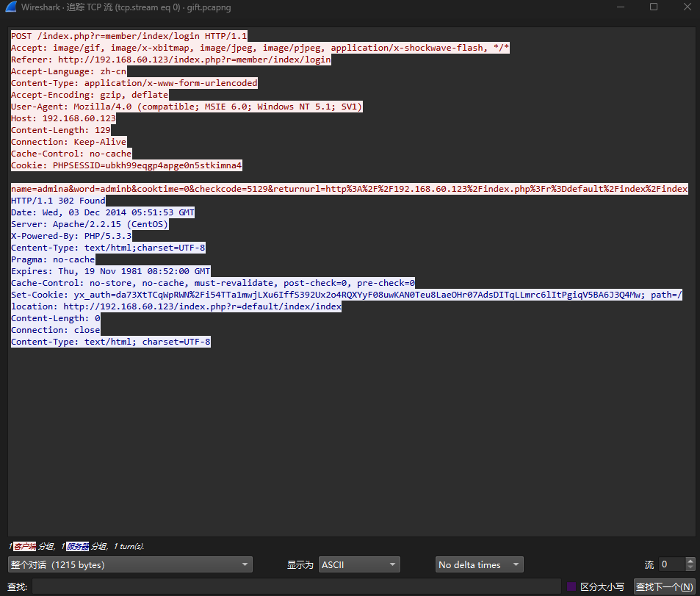This screenshot has height=596, width=700.
Task: Click the Referer header line
Action: point(171,60)
